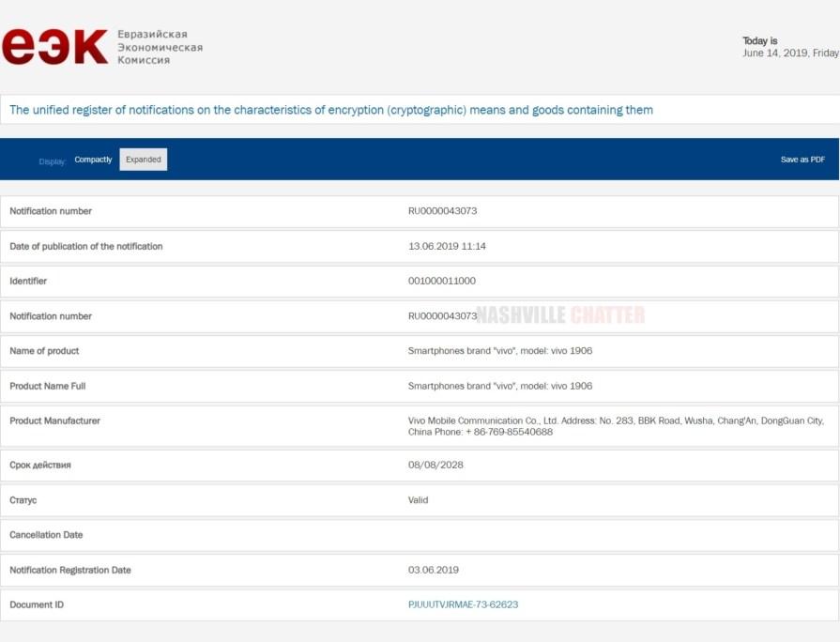Click the Nashville Chatter watermark
Screen dimensions: 840x642
pos(560,315)
